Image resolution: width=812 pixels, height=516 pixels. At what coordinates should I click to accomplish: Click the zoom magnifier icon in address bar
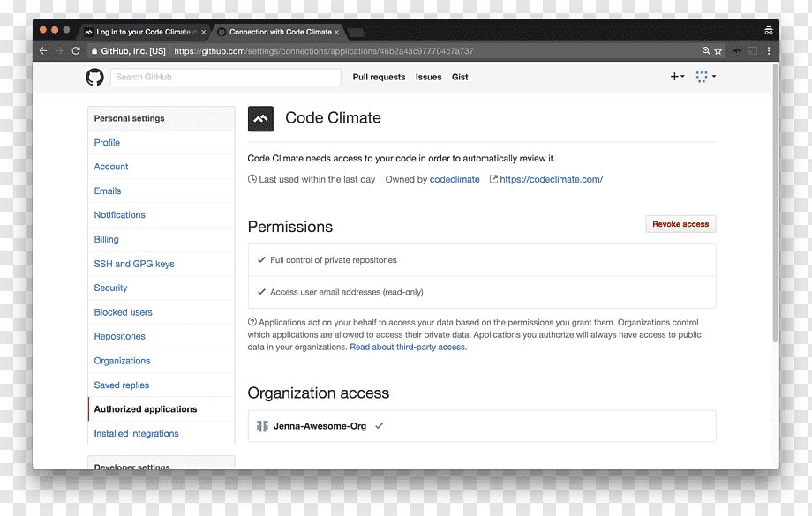point(706,51)
